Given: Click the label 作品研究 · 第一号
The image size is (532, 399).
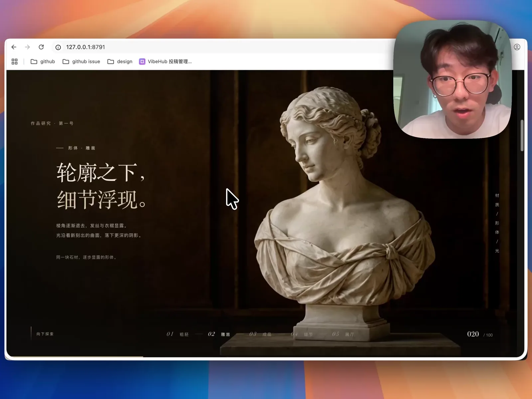Looking at the screenshot, I should (x=52, y=123).
